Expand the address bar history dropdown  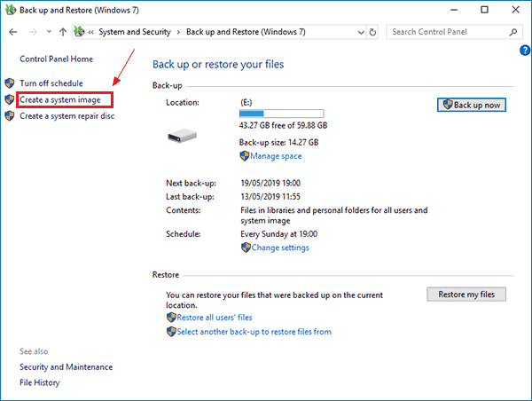(x=361, y=32)
